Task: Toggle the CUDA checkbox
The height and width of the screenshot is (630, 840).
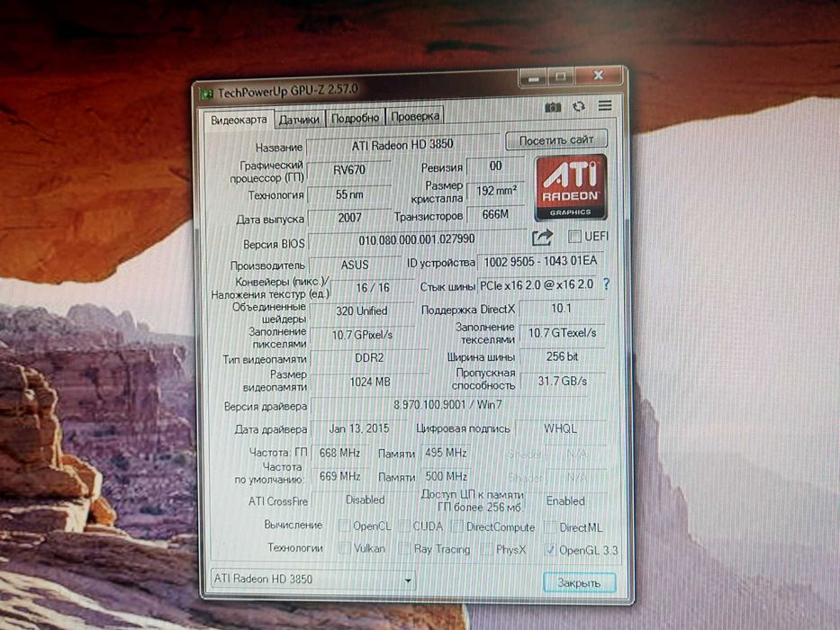Action: coord(404,526)
